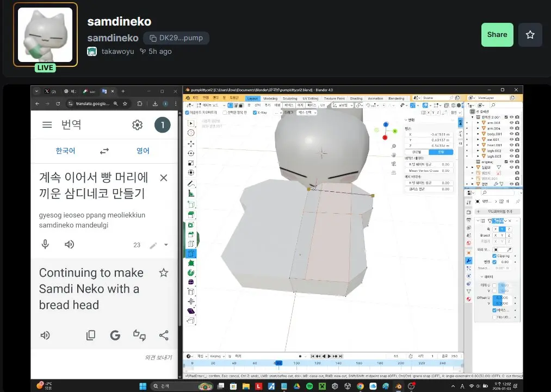Open the Keying dropdown in timeline
This screenshot has width=551, height=392.
[218, 356]
